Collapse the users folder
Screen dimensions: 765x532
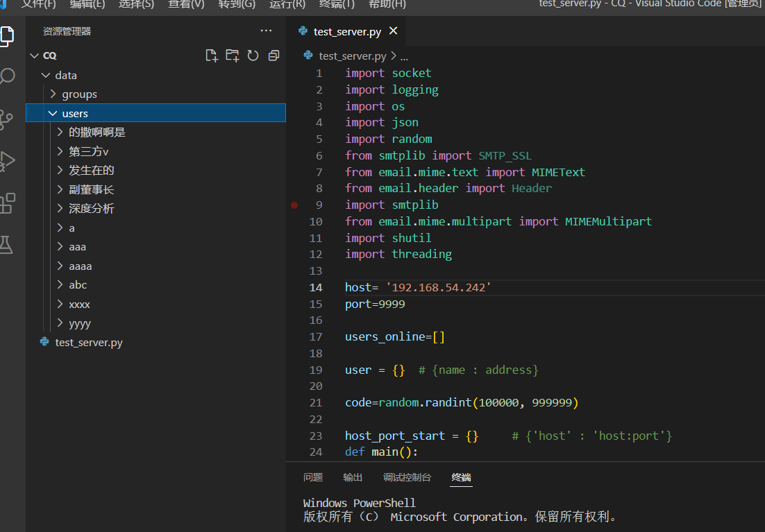click(x=74, y=113)
